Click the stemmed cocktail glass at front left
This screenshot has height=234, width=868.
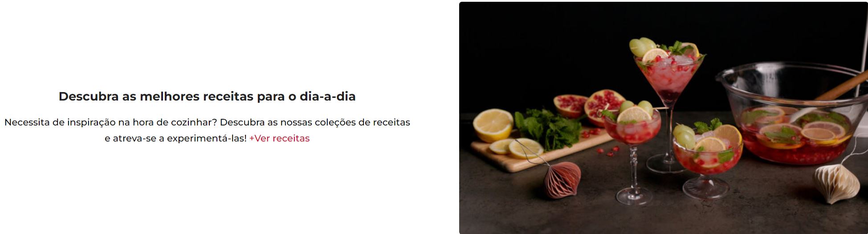632,153
